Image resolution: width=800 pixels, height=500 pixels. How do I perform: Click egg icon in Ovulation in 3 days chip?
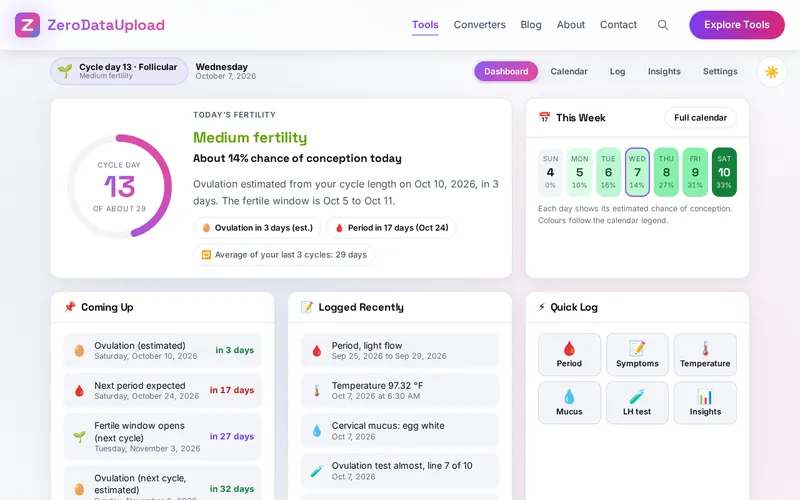click(x=206, y=228)
